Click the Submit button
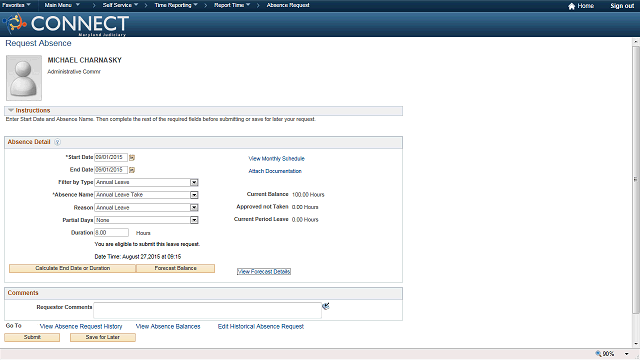Viewport: 640px width, 360px height. click(x=32, y=337)
